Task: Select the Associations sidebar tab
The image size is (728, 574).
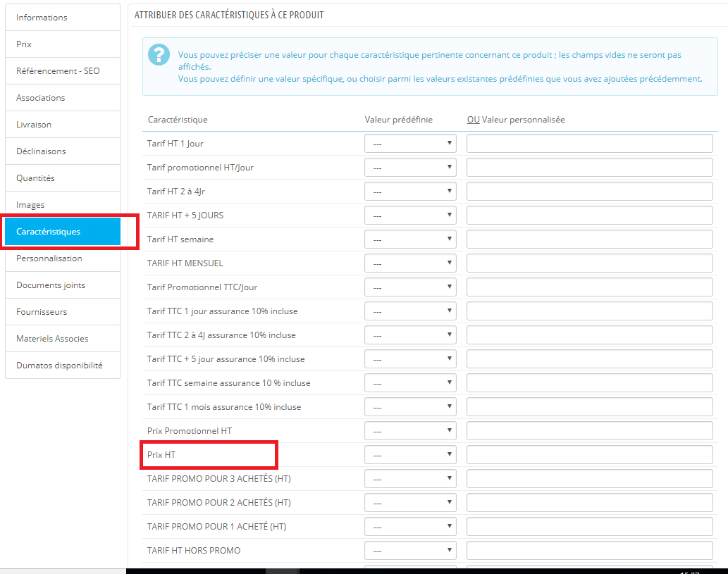Action: [63, 97]
